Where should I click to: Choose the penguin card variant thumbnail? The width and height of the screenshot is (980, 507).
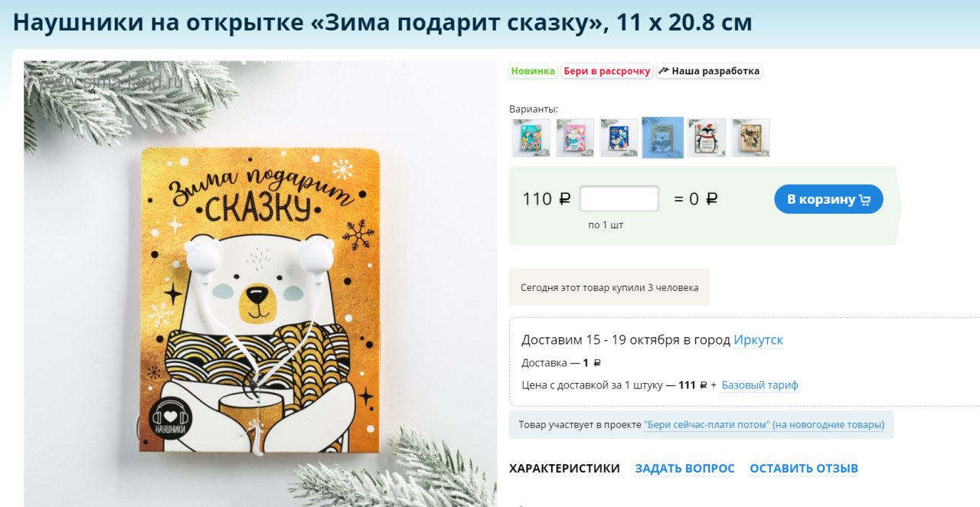tap(707, 138)
